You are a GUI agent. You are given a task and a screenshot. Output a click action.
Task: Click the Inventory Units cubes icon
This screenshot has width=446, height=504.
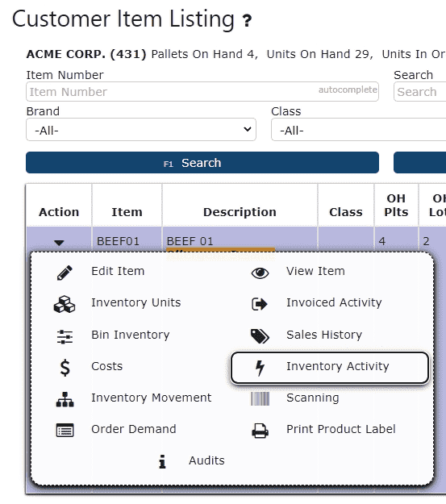click(x=65, y=304)
